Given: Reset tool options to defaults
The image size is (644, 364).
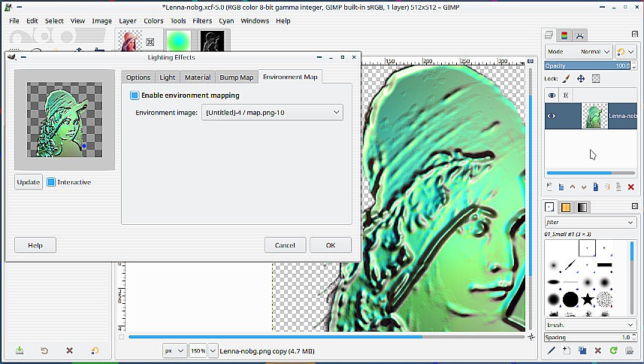Looking at the screenshot, I should click(95, 350).
